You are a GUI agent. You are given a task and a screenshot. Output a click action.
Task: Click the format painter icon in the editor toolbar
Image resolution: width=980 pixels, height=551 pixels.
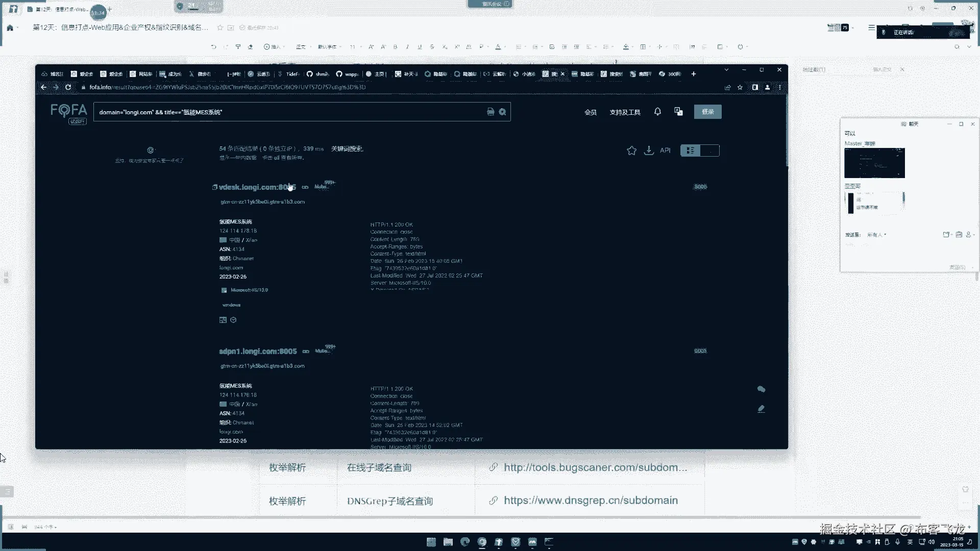click(238, 47)
